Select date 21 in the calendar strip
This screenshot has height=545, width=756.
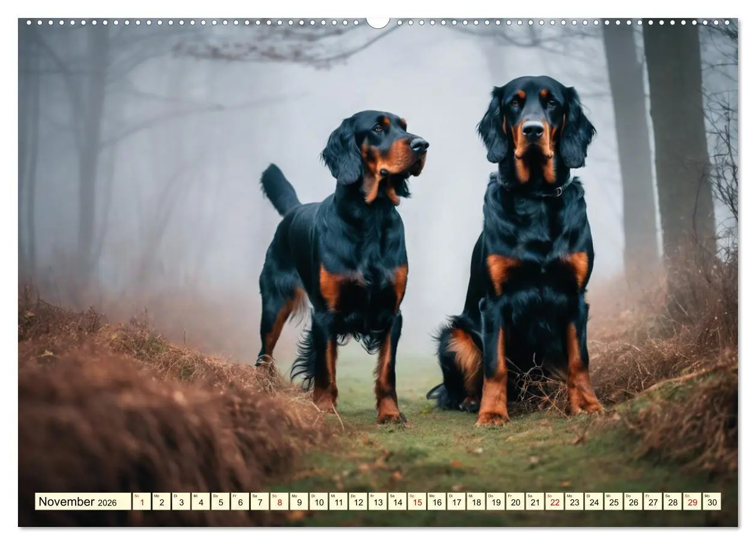(x=535, y=502)
